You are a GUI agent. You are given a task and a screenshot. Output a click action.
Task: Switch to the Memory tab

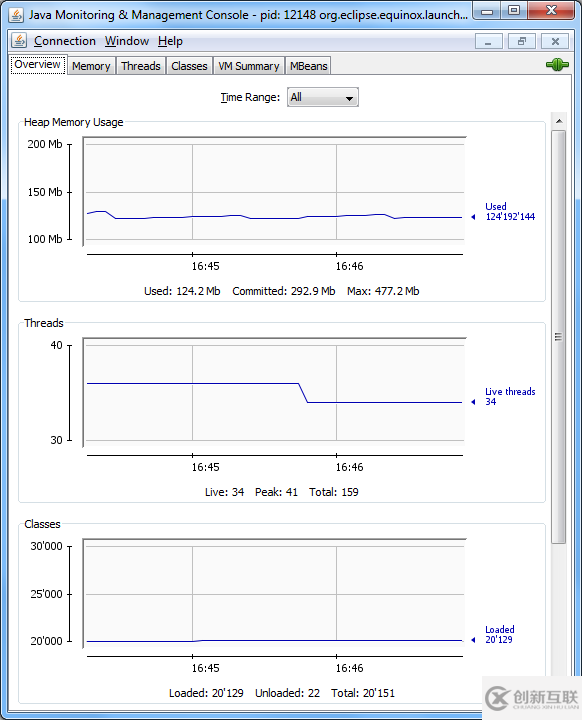point(91,66)
